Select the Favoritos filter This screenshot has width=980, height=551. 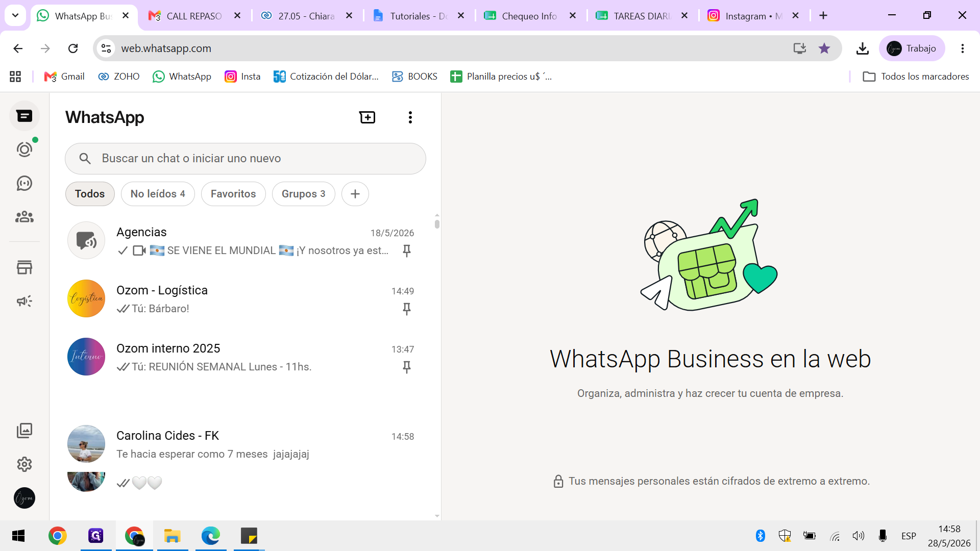233,194
